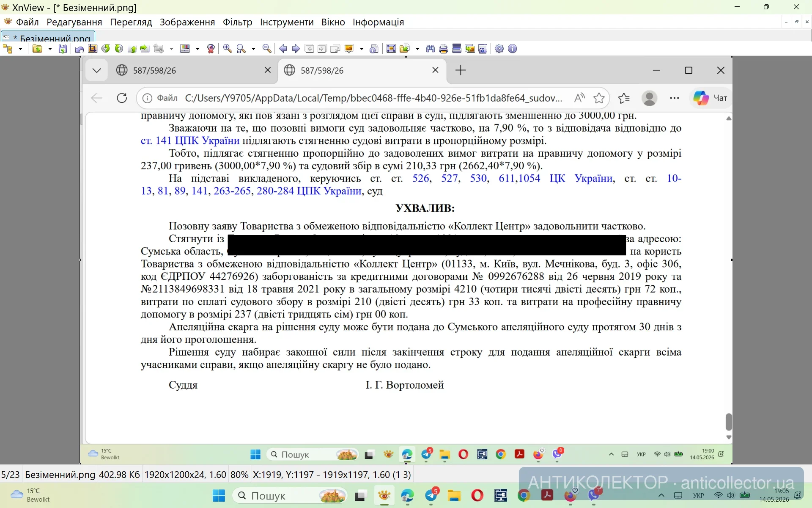Expand the slideshow dropdown arrow
Screen dimensions: 812x508
coord(362,49)
